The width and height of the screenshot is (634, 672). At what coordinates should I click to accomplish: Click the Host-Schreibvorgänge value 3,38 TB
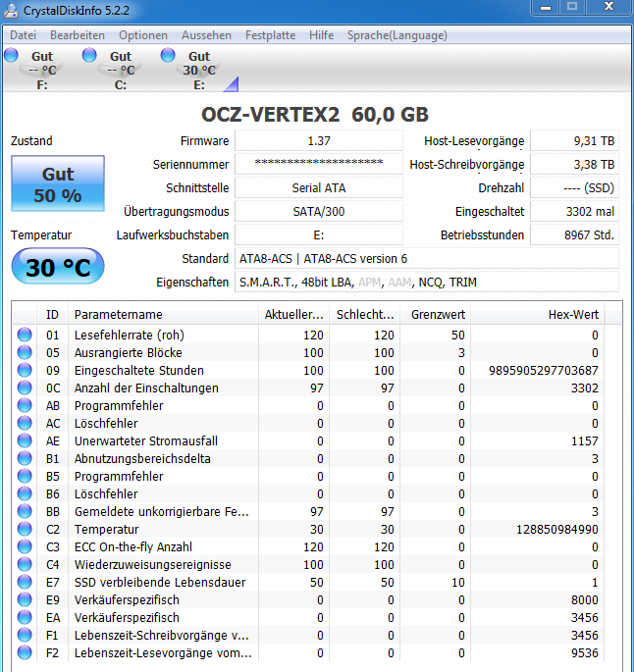tap(574, 165)
